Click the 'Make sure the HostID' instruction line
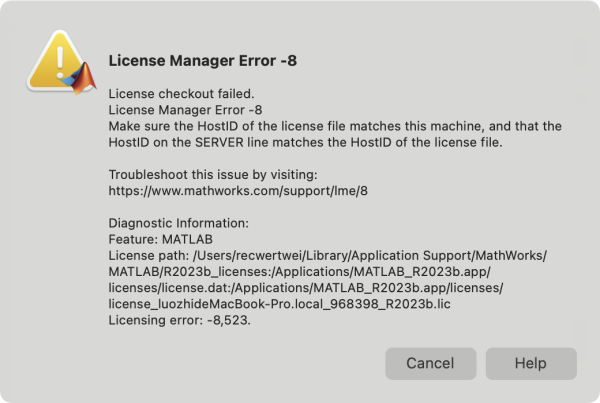Image resolution: width=600 pixels, height=403 pixels. click(335, 126)
